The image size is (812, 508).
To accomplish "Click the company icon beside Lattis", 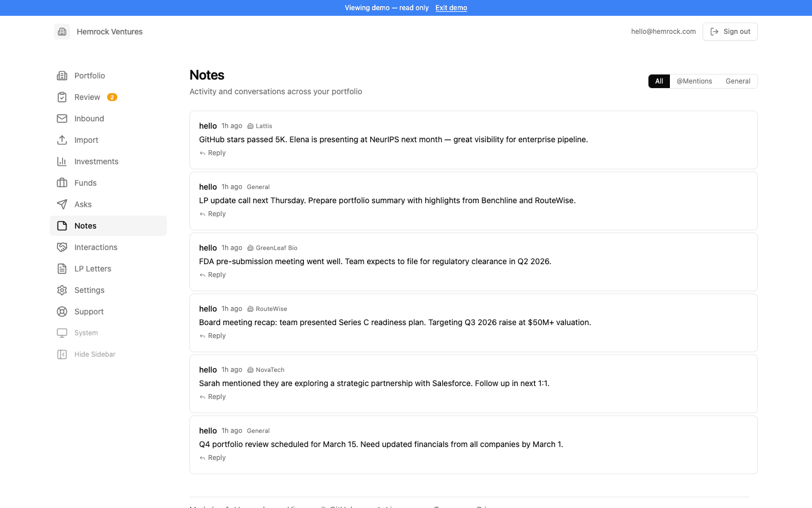I will tap(250, 126).
